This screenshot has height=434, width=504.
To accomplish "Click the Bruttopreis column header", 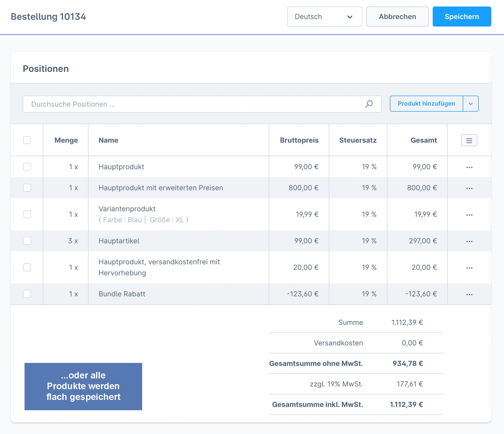I will pyautogui.click(x=299, y=140).
